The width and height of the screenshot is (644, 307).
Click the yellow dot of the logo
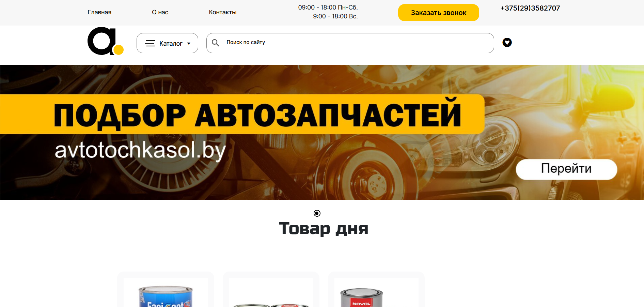(119, 50)
